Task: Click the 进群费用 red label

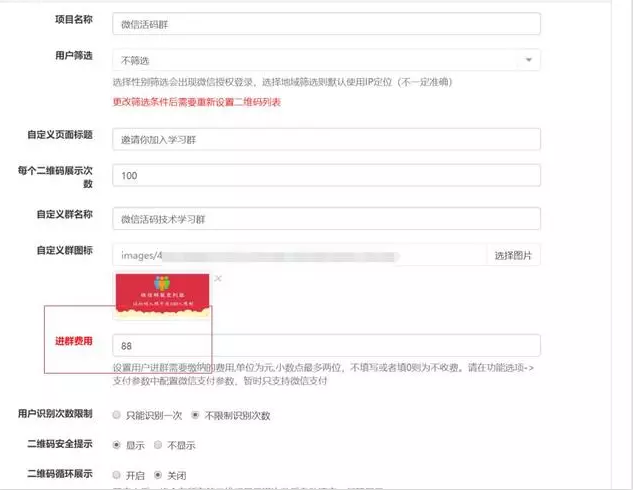Action: click(x=74, y=341)
